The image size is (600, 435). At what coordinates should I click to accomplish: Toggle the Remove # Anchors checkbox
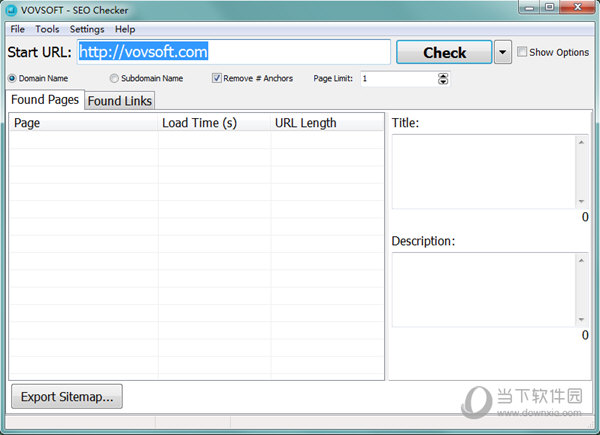[x=217, y=78]
